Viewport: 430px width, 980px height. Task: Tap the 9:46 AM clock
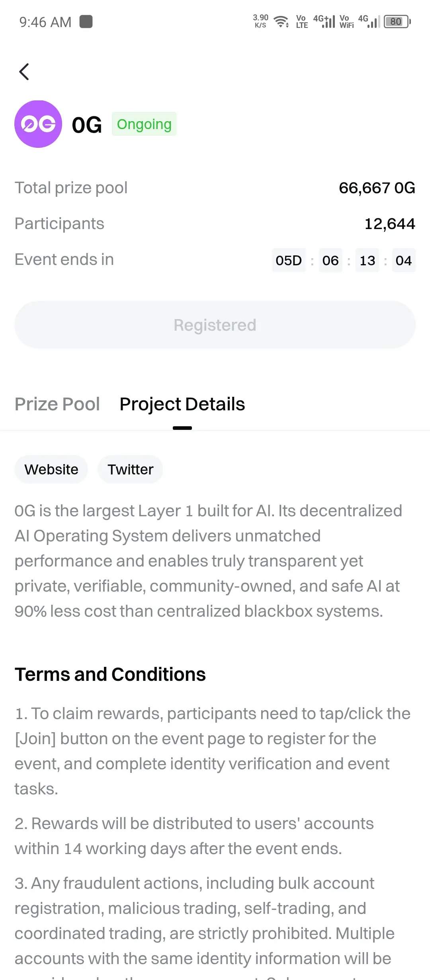point(45,22)
